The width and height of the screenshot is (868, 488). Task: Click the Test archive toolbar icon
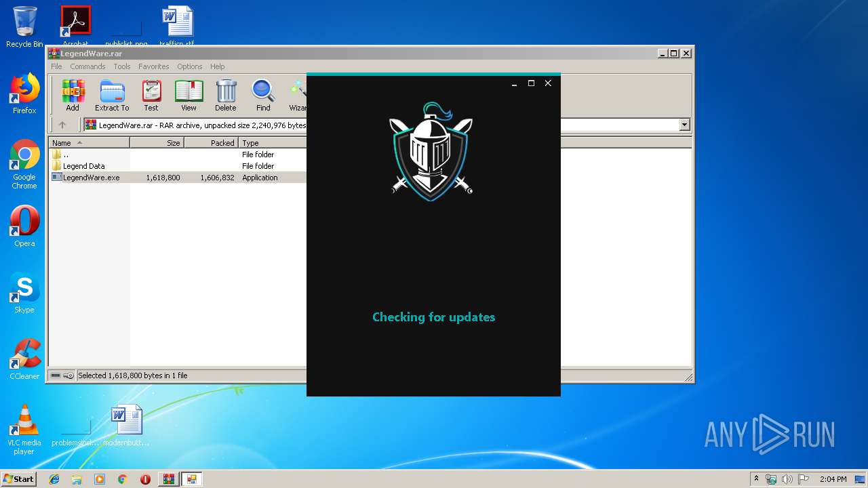(151, 95)
